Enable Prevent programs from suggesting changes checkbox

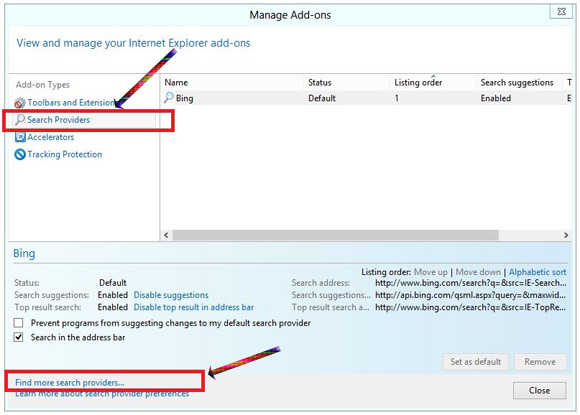(x=18, y=323)
